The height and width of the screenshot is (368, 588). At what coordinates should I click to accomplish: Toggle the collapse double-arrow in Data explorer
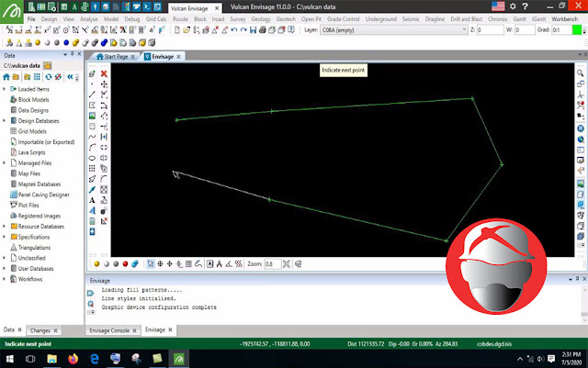click(70, 77)
